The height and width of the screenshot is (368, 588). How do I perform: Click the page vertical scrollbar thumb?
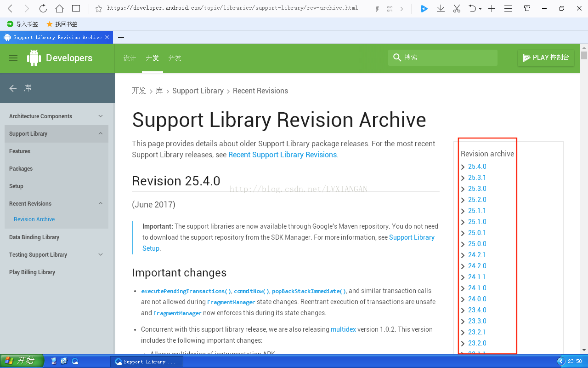click(584, 55)
